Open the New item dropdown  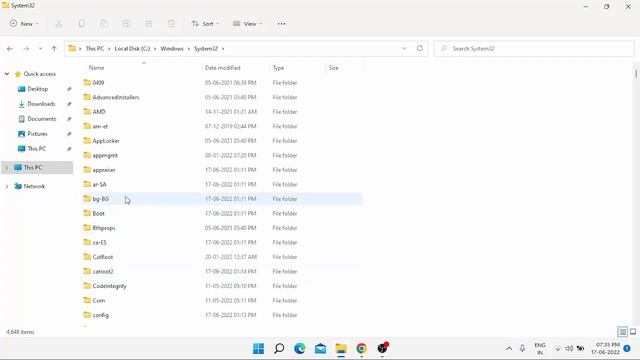tap(24, 24)
